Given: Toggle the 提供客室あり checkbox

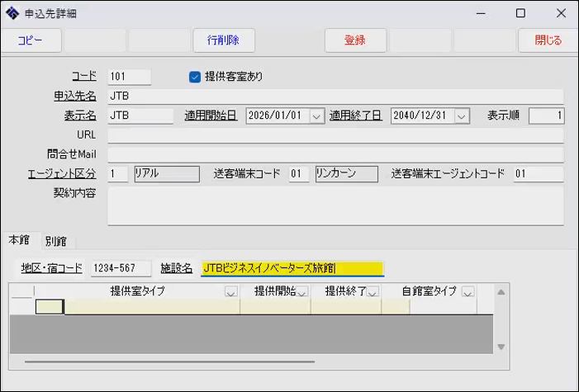Looking at the screenshot, I should 195,77.
